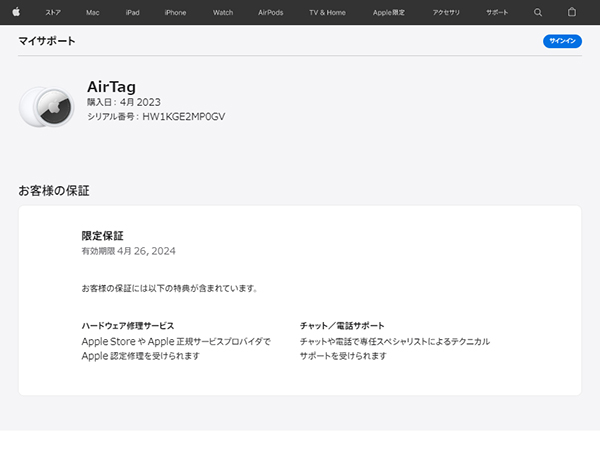Click the blue サインイン button
Image resolution: width=600 pixels, height=450 pixels.
pyautogui.click(x=562, y=41)
